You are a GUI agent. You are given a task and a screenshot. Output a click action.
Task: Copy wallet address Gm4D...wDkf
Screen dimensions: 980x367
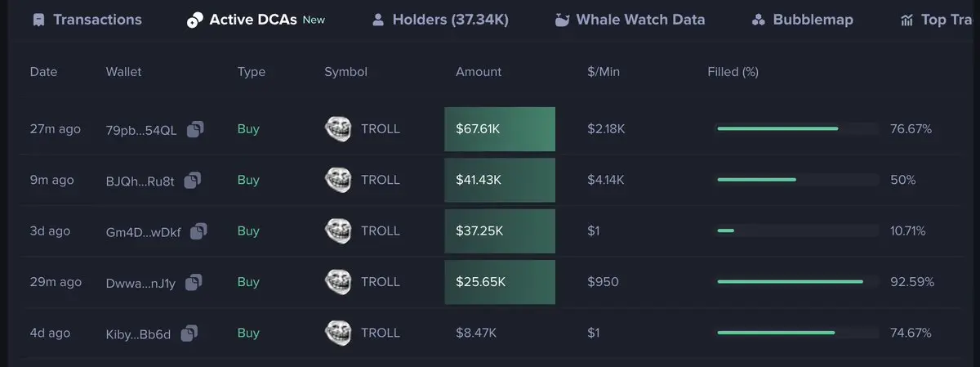pos(198,231)
